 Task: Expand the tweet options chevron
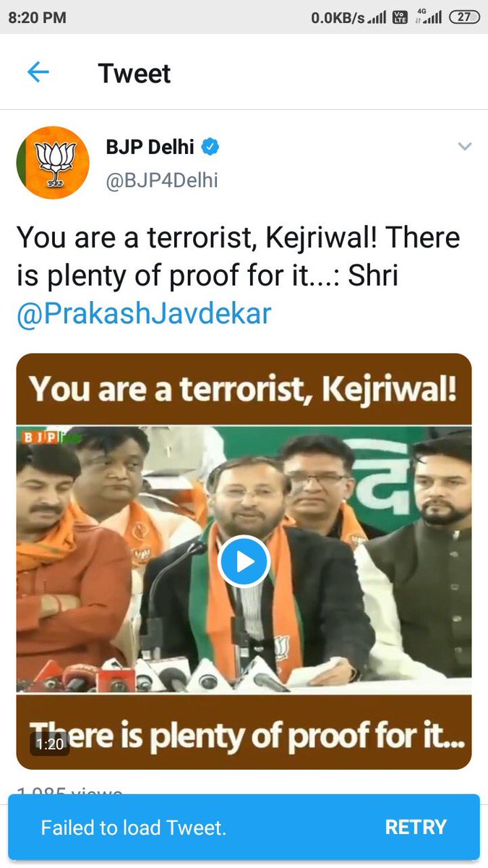point(465,147)
